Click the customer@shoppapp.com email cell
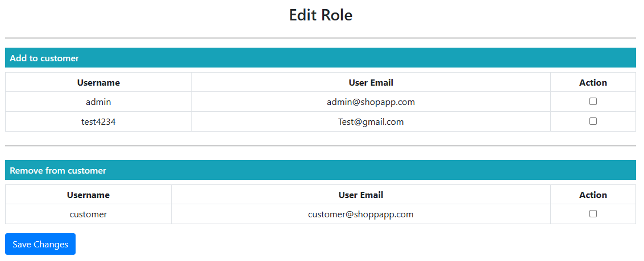Image resolution: width=644 pixels, height=261 pixels. 360,214
